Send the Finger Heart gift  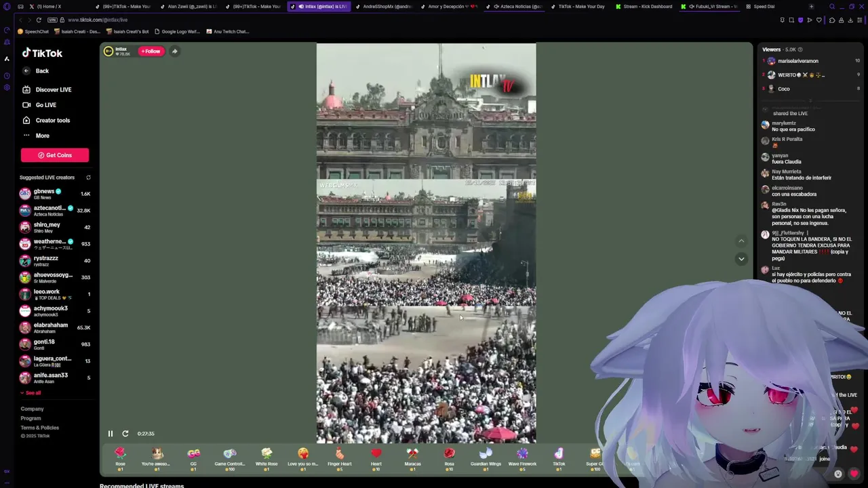tap(340, 459)
